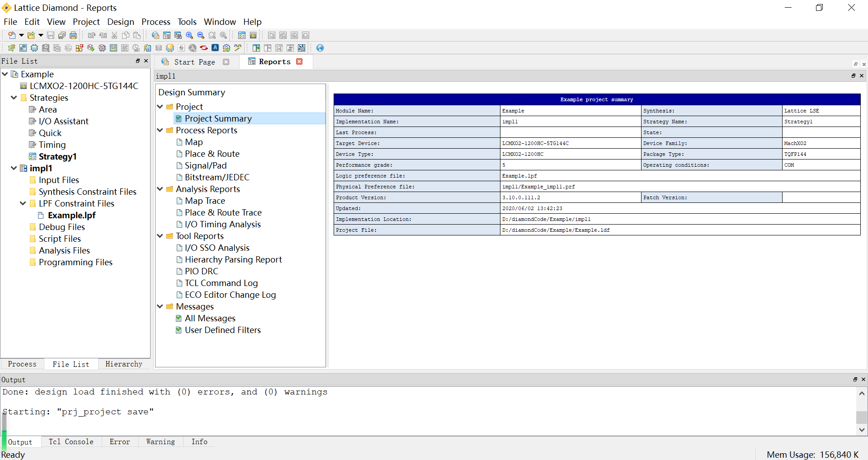The image size is (868, 460).
Task: Click the Zoom Out magnifier icon
Action: 201,35
